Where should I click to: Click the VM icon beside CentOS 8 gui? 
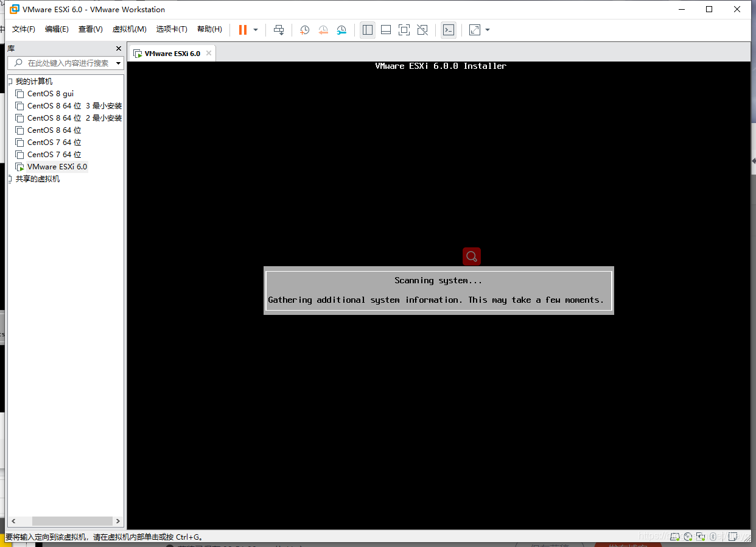20,94
